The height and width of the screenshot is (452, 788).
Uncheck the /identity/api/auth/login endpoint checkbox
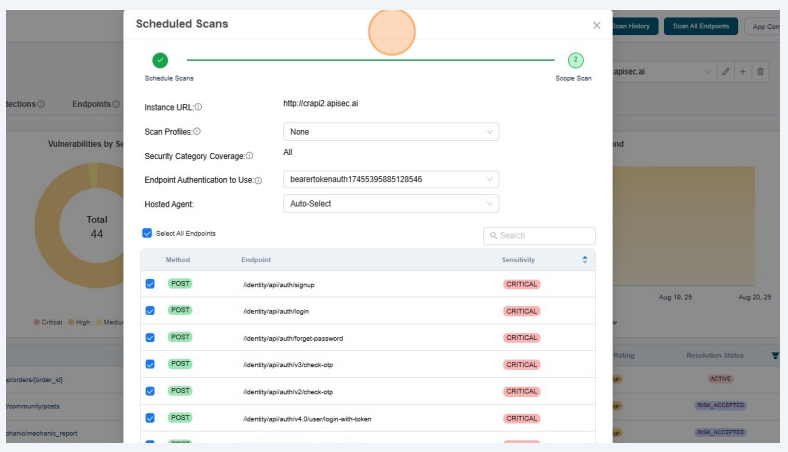150,311
